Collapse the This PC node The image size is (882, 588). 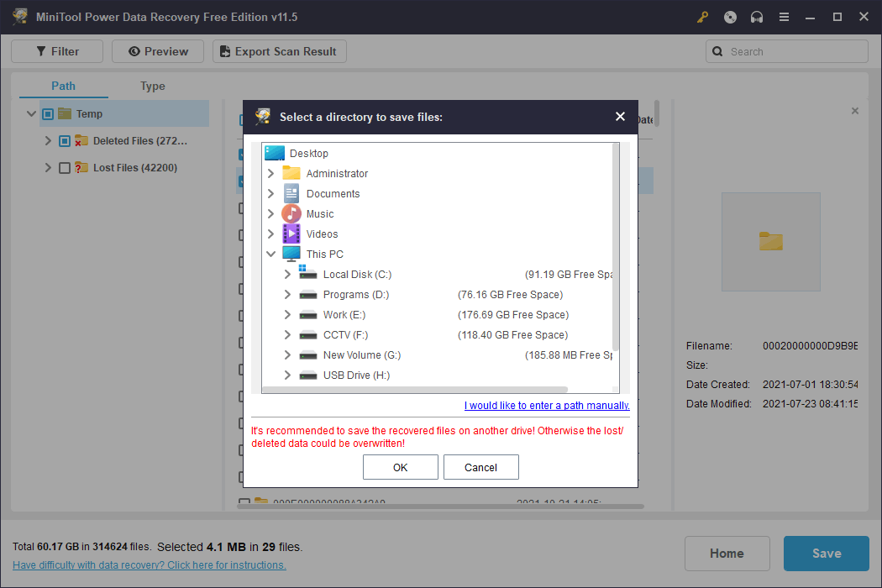point(270,255)
